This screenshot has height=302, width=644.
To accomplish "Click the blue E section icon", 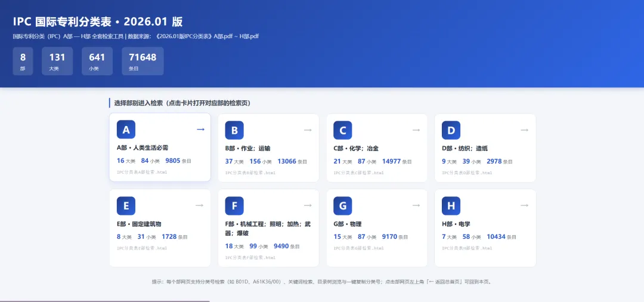I will coord(126,206).
